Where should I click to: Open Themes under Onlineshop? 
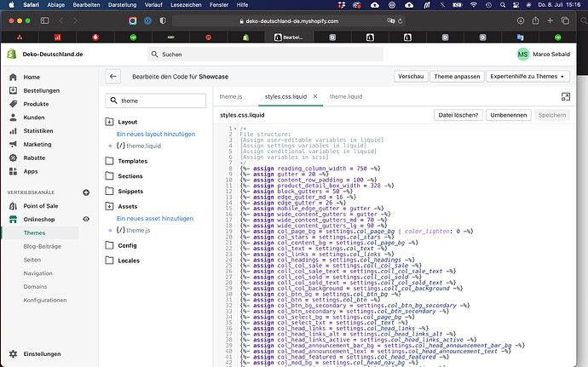pos(34,232)
